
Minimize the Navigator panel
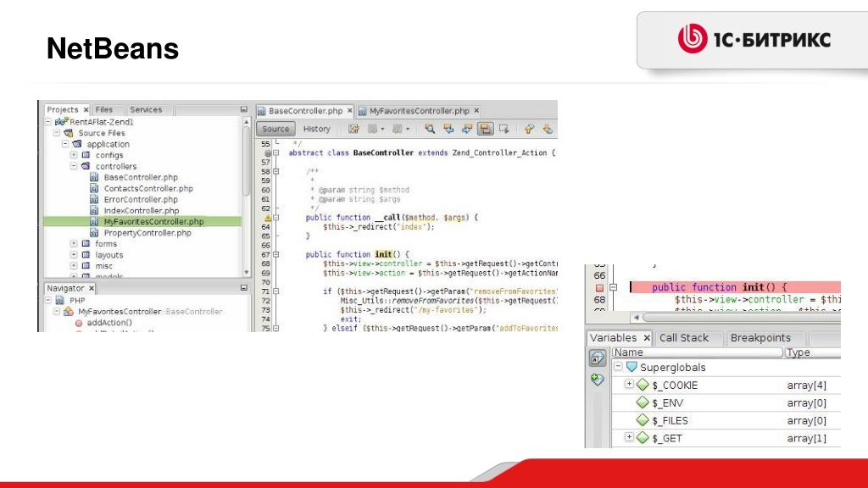[x=243, y=288]
